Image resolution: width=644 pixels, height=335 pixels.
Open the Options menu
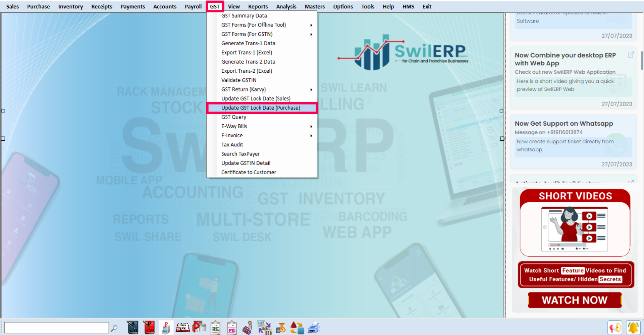pyautogui.click(x=343, y=6)
